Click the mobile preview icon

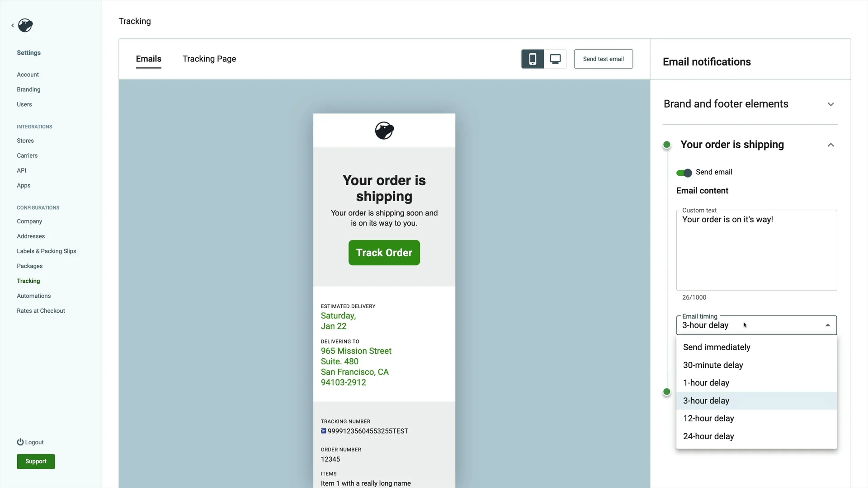[x=533, y=58]
